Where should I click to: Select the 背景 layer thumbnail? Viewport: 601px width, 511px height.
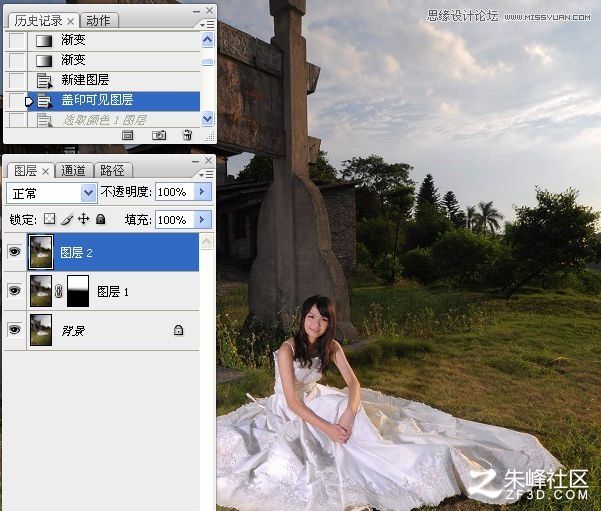pyautogui.click(x=41, y=330)
